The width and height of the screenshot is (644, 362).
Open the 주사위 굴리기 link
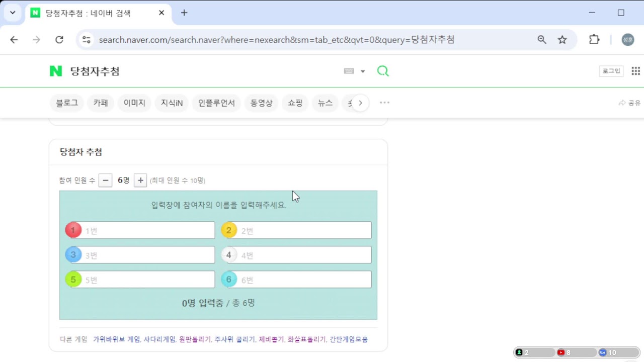pyautogui.click(x=234, y=339)
